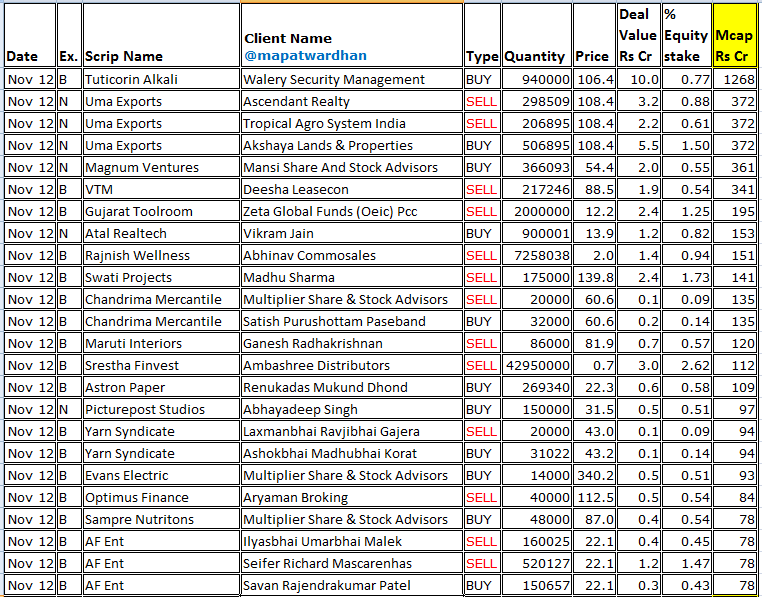762x597 pixels.
Task: Click Mcap value 341
Action: (734, 189)
